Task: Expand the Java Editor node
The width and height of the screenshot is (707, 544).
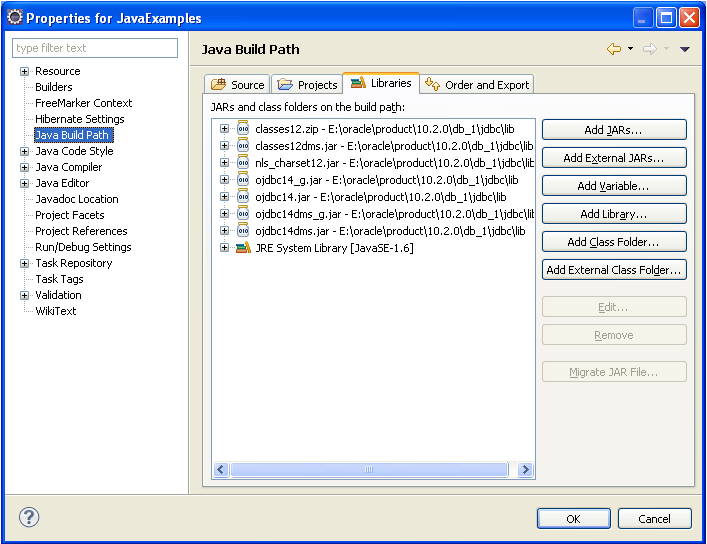Action: click(24, 183)
